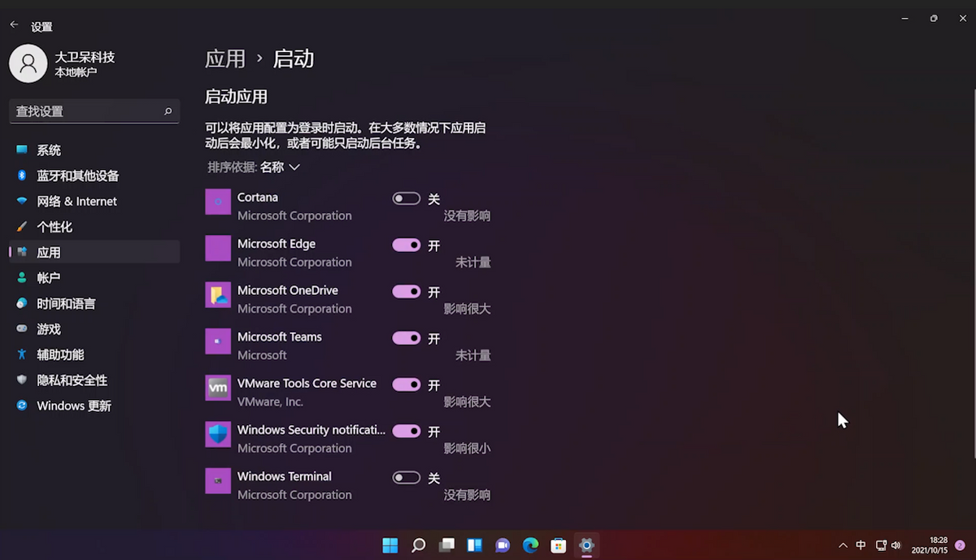Screen dimensions: 976x560
Task: Click 影响很小 text for Windows Security
Action: [467, 449]
